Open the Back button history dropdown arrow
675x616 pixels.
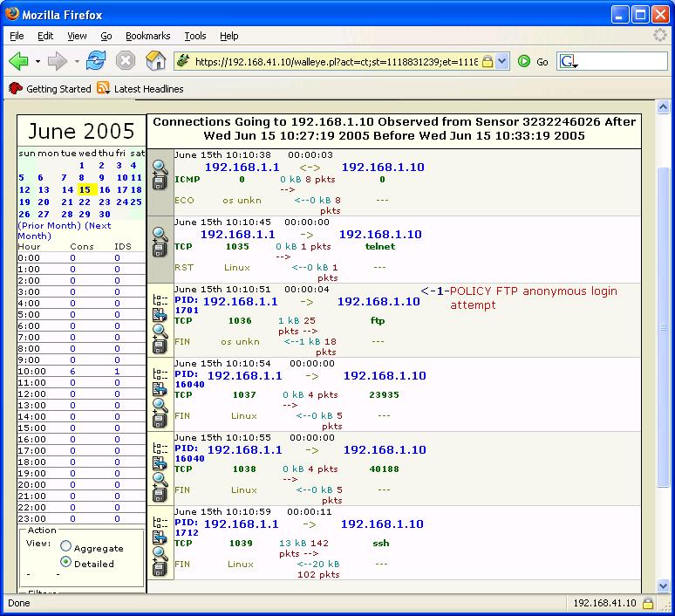[37, 62]
